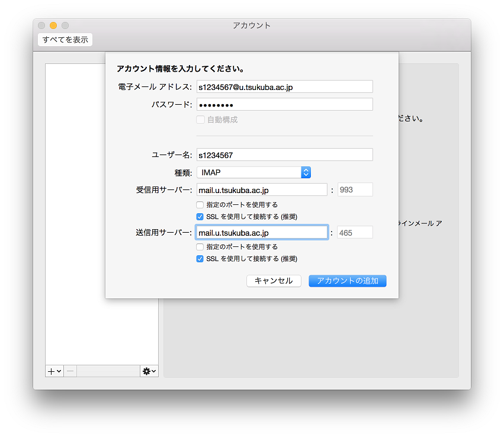
Task: Toggle the outgoing server SSL checkbox
Action: (x=200, y=259)
